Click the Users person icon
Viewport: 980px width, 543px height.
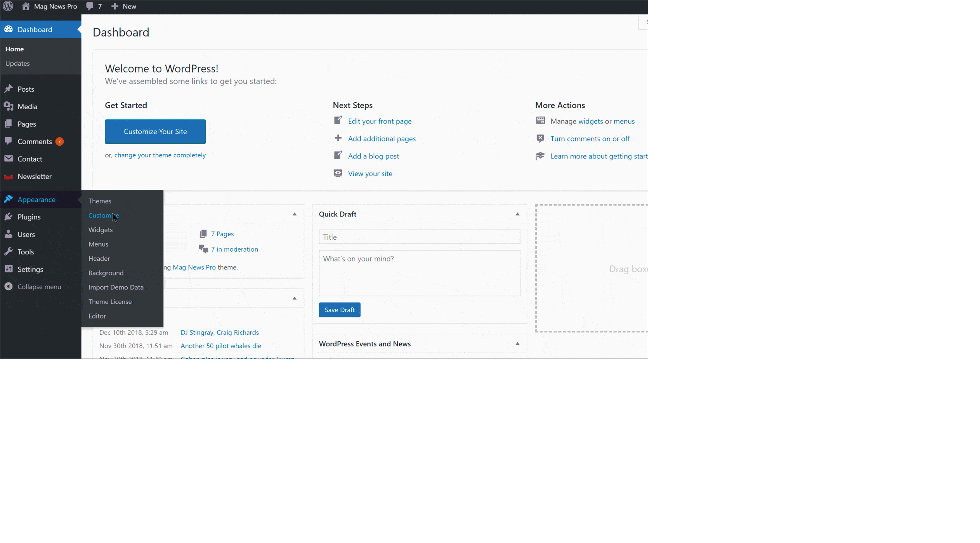pos(9,234)
